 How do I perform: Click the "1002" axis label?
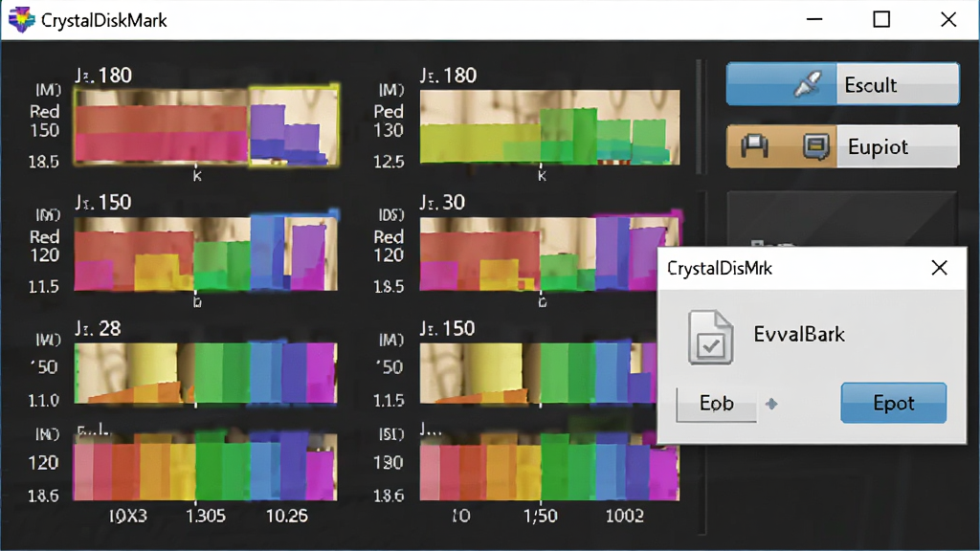(x=624, y=516)
